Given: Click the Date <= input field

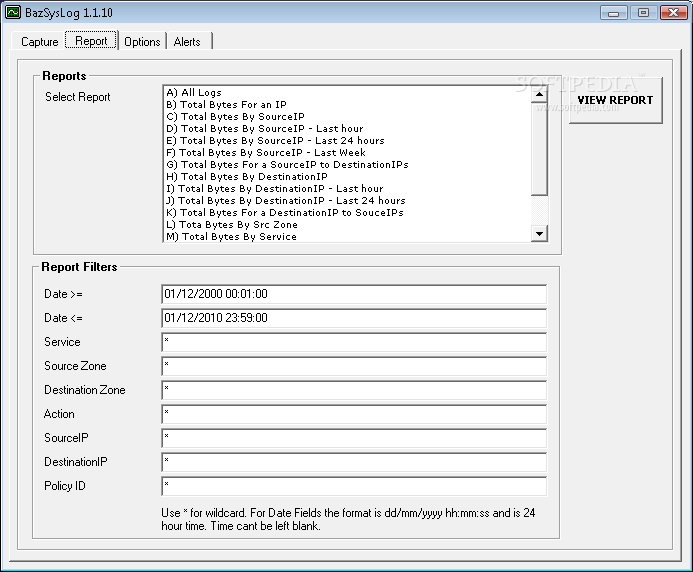Looking at the screenshot, I should pos(354,318).
